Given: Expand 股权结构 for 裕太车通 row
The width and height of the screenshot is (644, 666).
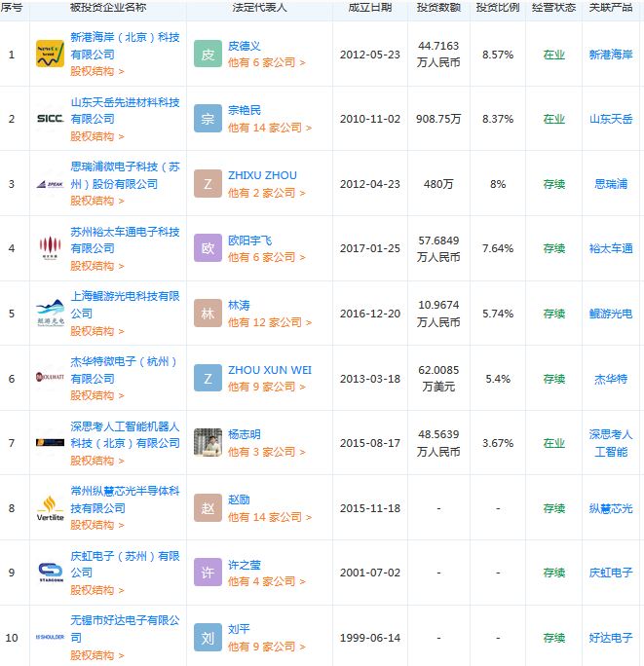Looking at the screenshot, I should tap(96, 266).
